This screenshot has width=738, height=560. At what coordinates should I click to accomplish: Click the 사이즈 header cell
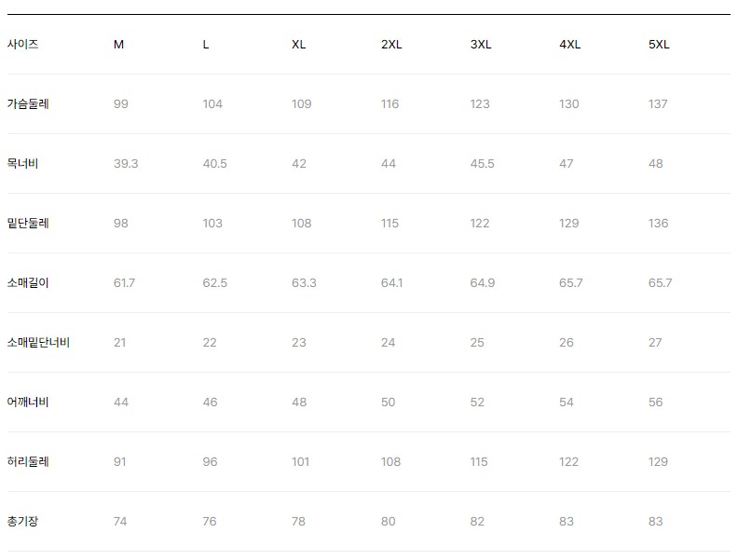coord(22,45)
